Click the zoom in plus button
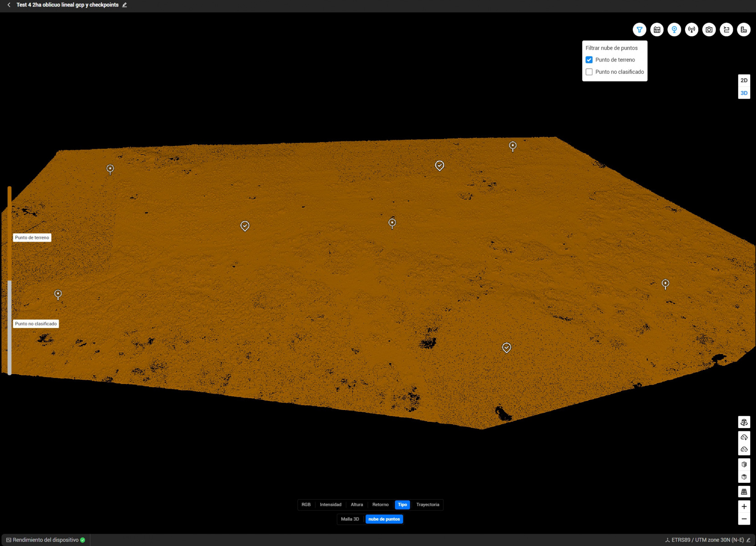 (744, 506)
